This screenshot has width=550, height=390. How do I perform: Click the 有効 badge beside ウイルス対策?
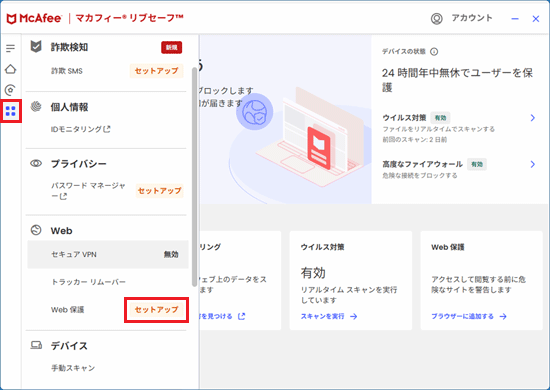(x=441, y=118)
